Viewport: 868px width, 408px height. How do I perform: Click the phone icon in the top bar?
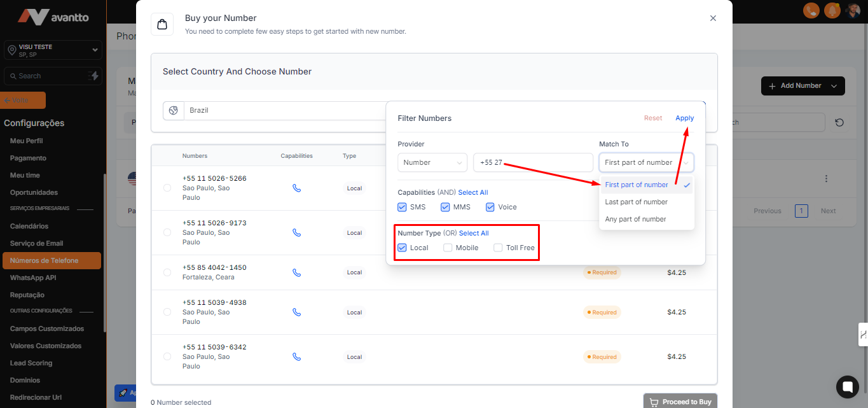point(811,10)
